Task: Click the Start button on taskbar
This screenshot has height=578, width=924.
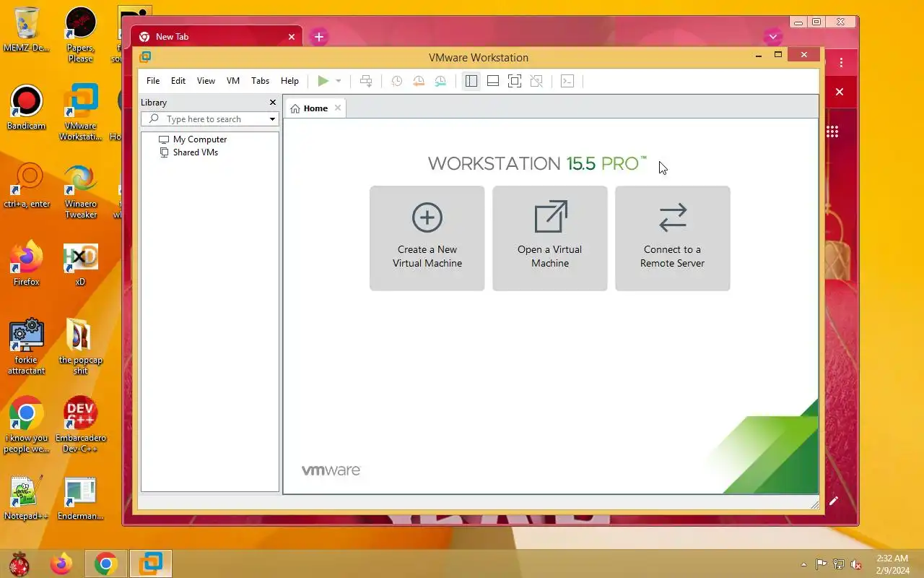Action: pyautogui.click(x=19, y=564)
